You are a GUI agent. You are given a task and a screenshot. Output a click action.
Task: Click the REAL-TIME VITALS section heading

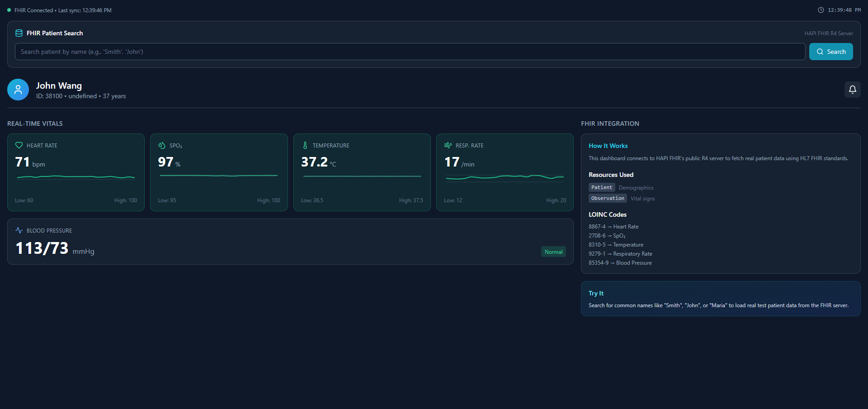tap(35, 124)
